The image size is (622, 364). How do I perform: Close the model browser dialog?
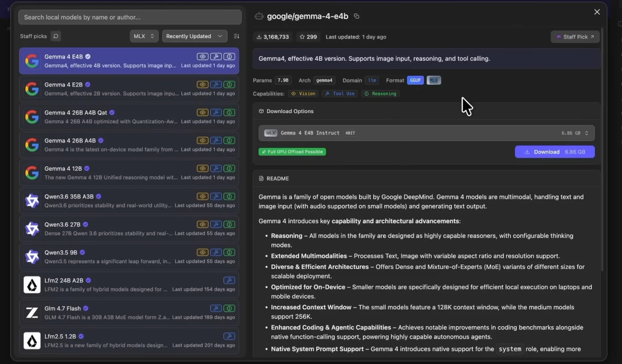point(597,12)
